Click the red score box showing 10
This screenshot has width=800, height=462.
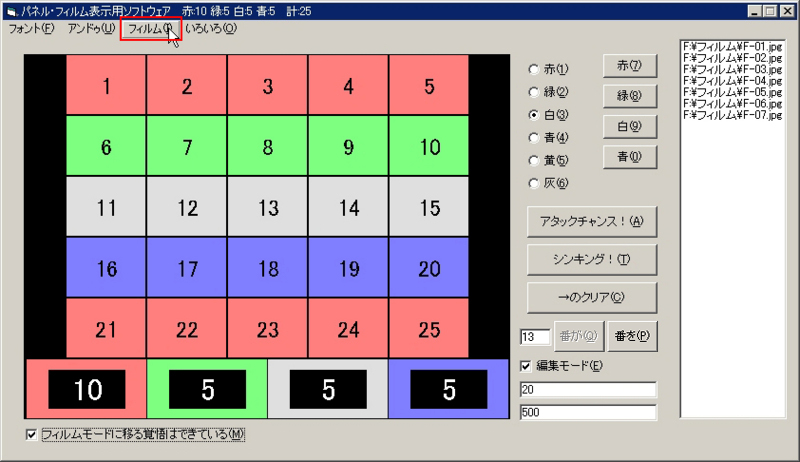(86, 389)
